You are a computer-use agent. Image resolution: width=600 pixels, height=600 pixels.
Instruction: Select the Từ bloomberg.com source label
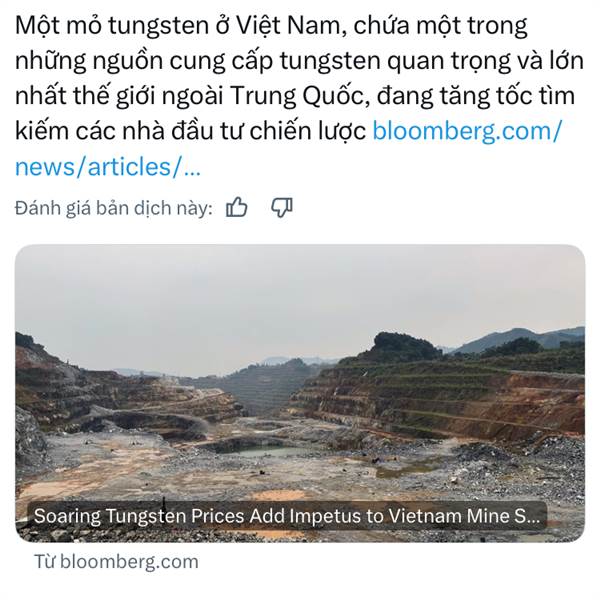(116, 562)
